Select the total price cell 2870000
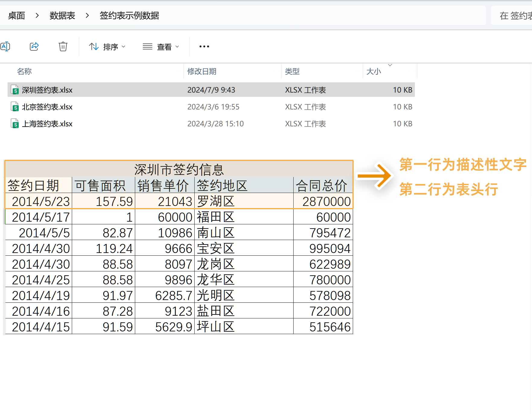This screenshot has height=414, width=532. (323, 201)
